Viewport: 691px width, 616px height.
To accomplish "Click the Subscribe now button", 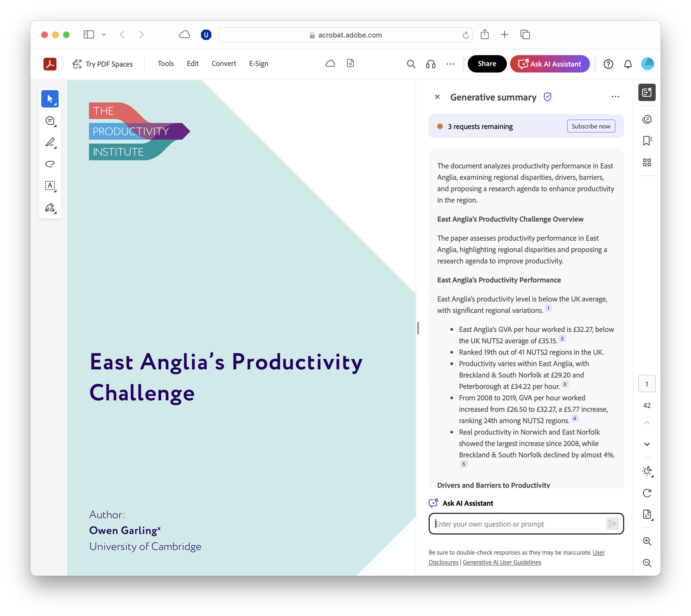I will click(591, 126).
